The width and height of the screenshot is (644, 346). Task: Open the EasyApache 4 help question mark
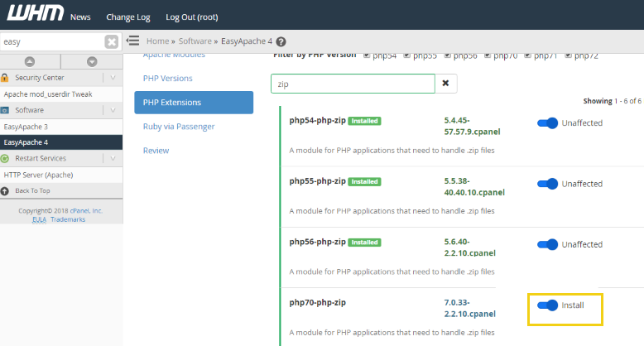[x=281, y=41]
